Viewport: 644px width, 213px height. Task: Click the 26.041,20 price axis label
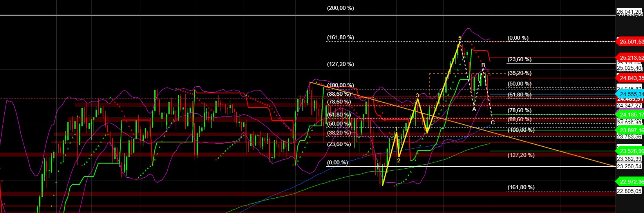tap(629, 12)
